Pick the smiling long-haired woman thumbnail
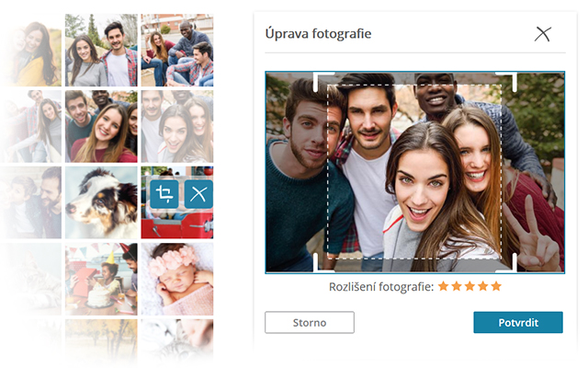Image resolution: width=588 pixels, height=368 pixels. 176,126
